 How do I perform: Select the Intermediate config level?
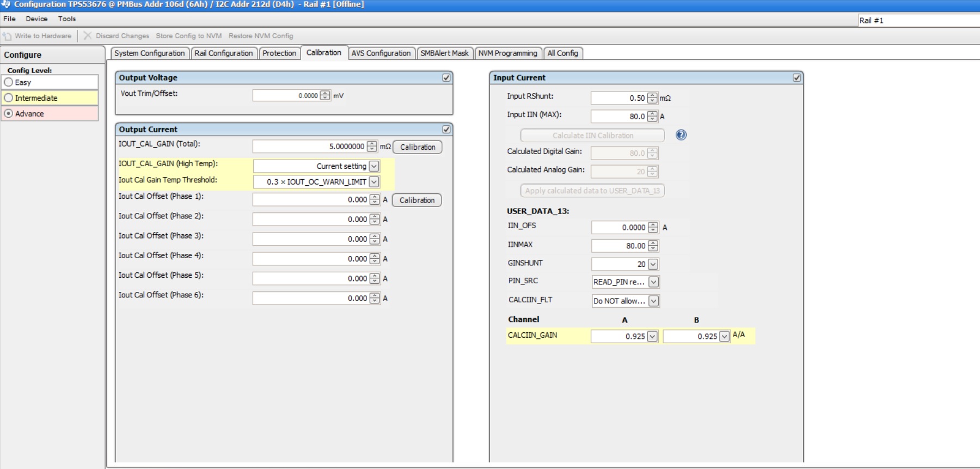(9, 98)
